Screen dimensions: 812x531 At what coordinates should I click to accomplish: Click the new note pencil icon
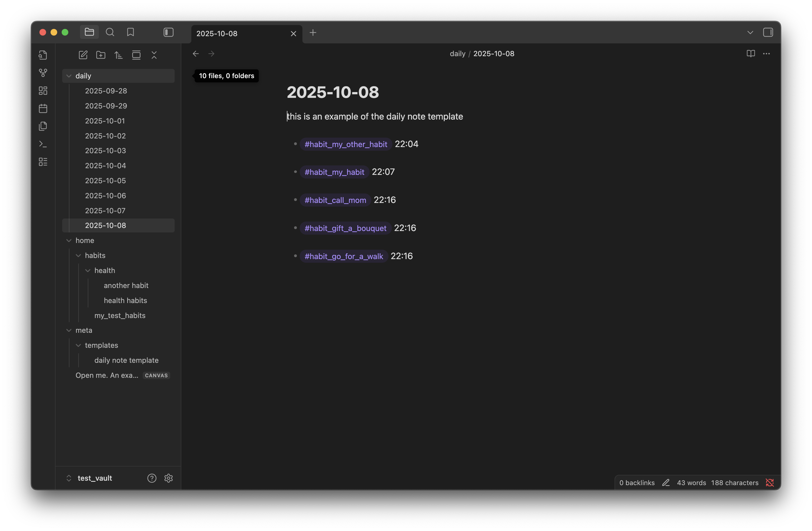tap(83, 55)
